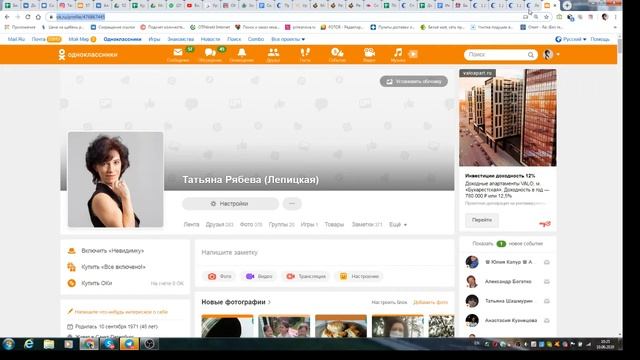Expand the Ещё dropdown in profile tabs
640x360 pixels.
pos(398,224)
